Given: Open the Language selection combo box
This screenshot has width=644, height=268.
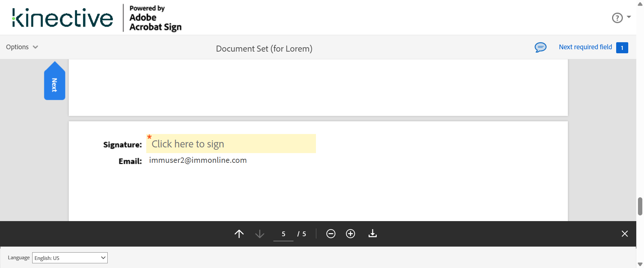Looking at the screenshot, I should pyautogui.click(x=70, y=258).
